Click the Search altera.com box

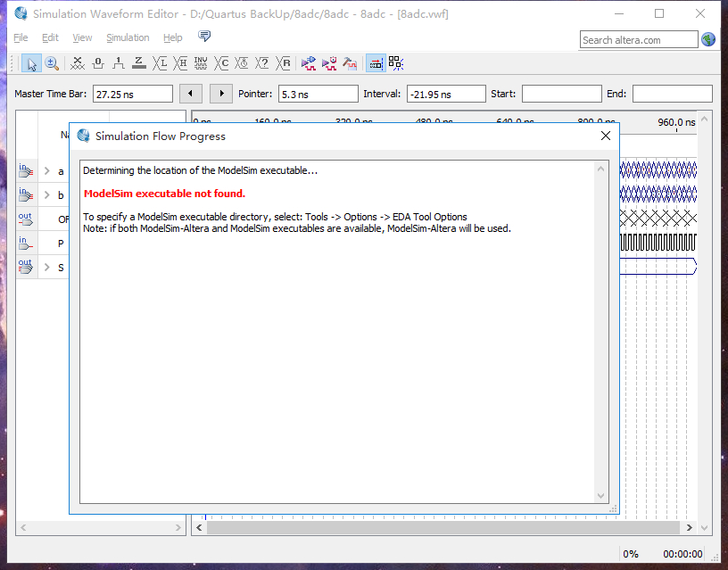point(639,40)
